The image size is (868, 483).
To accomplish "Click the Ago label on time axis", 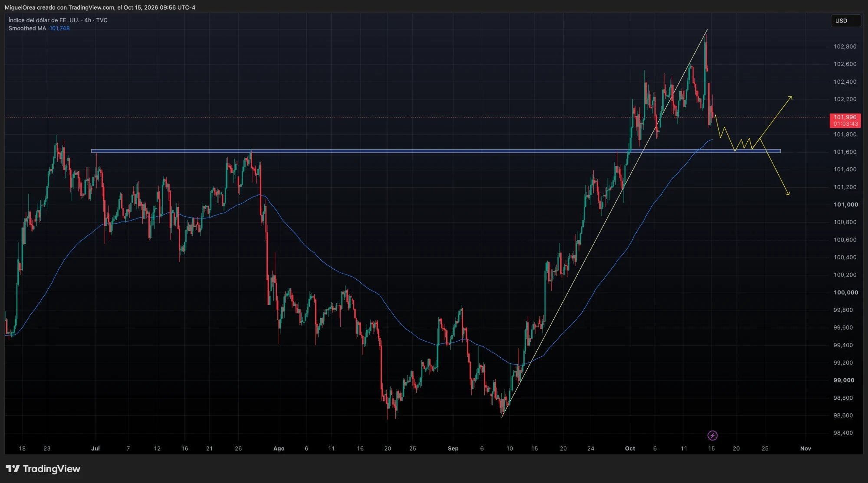I will tap(279, 448).
